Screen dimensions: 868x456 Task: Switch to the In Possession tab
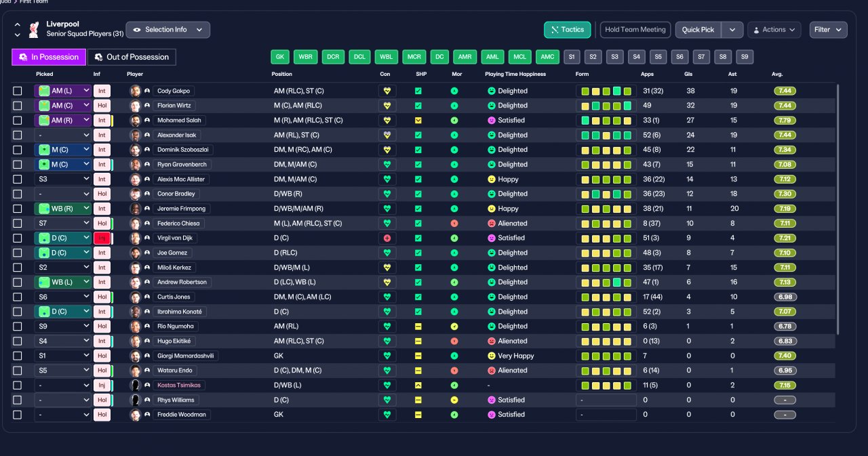pos(49,57)
